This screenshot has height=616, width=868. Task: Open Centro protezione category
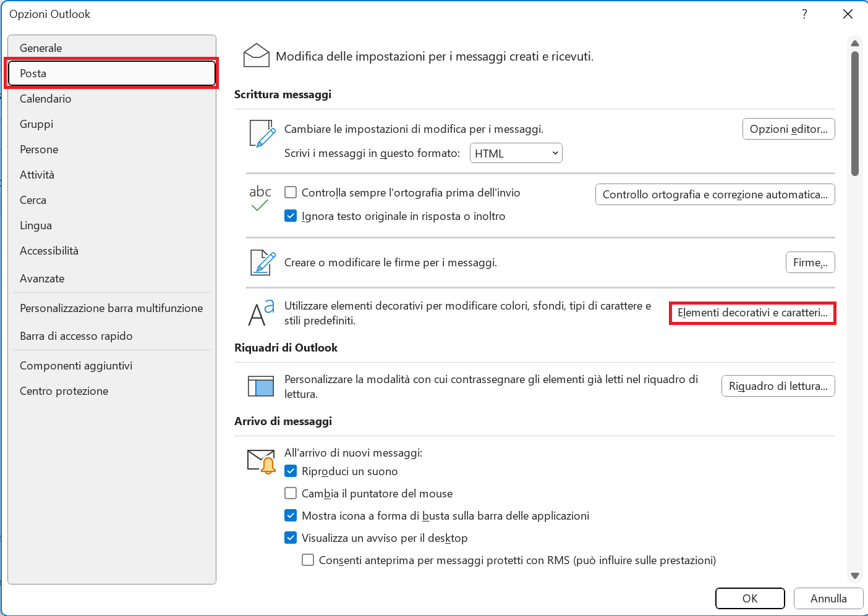coord(112,390)
